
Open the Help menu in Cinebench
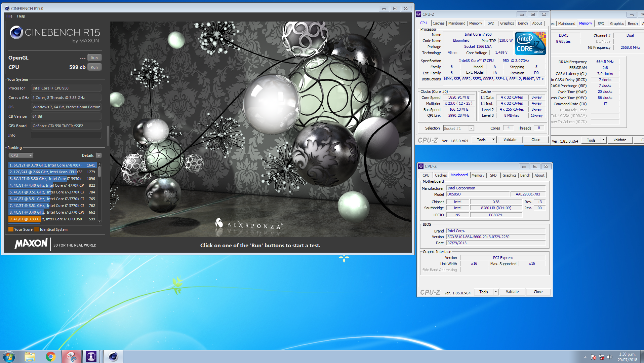coord(21,16)
